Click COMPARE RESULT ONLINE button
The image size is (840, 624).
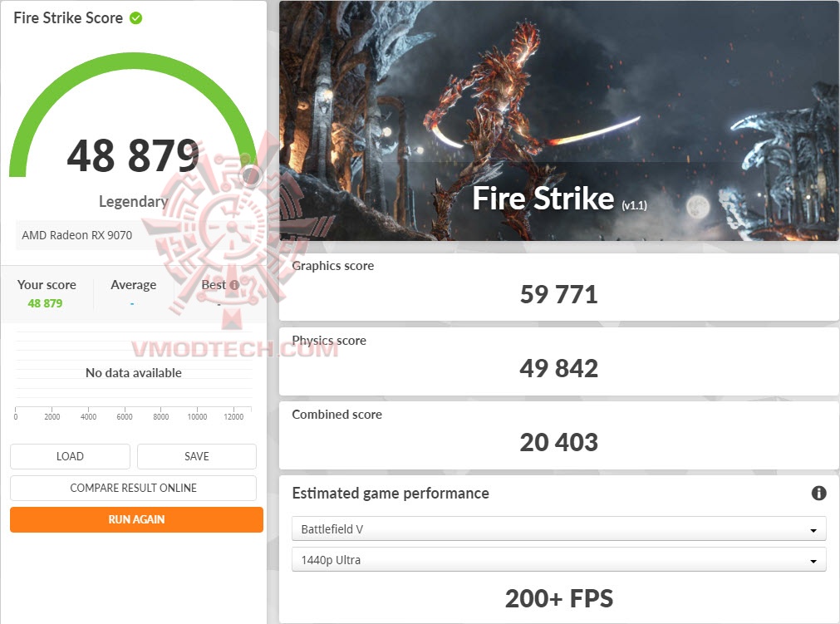pyautogui.click(x=134, y=488)
